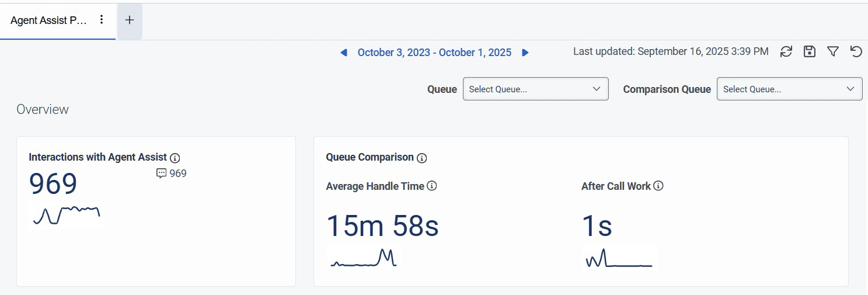Click the After Call Work sparkline chart
Viewport: 868px width, 295px height.
(619, 258)
